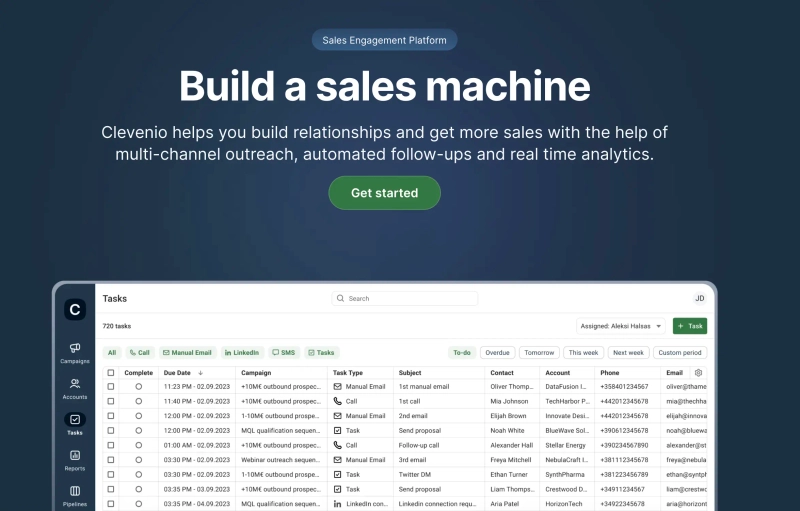Open Accounts in the sidebar
800x511 pixels.
(x=75, y=388)
